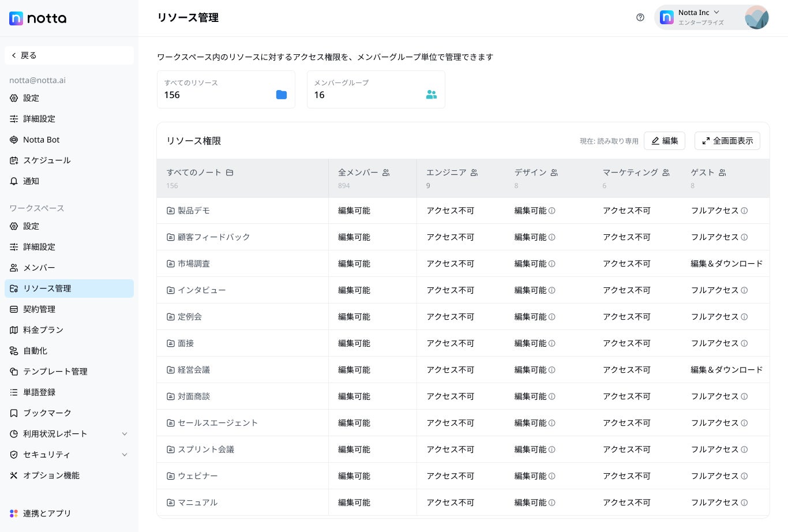Click info icon for 製品デモ ゲスト フルアクセス
This screenshot has height=532, width=788.
[x=744, y=211]
